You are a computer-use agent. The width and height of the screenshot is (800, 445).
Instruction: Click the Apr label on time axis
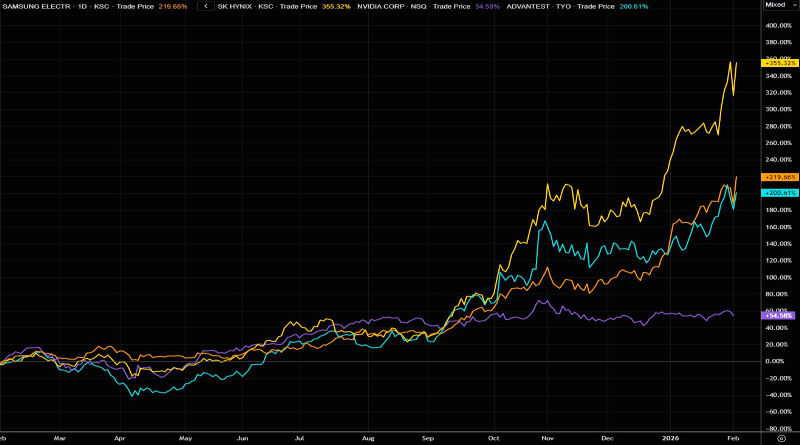(x=120, y=438)
